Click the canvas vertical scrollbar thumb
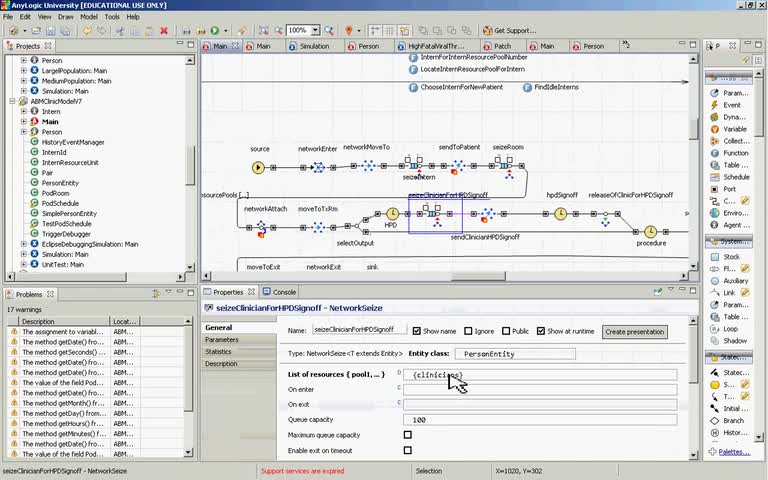Screen dimensions: 768x480 click(694, 128)
